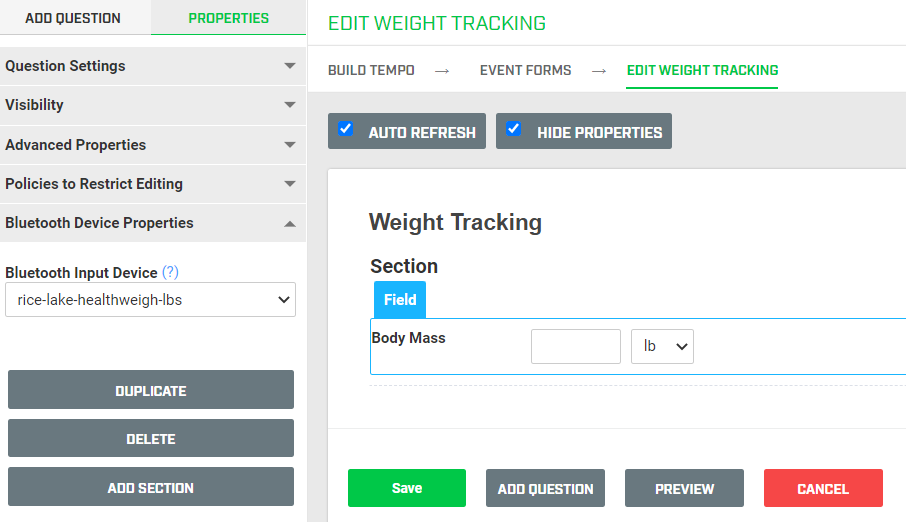Duplicate the selected question
Screen dimensions: 906x522
(151, 390)
